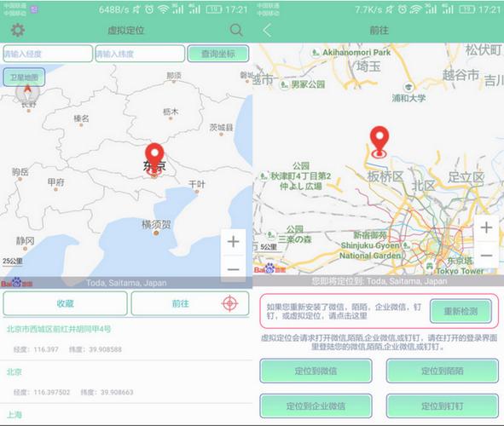Viewport: 504px width, 426px height.
Task: Tap the Wi-Fi status icon, left phone
Action: pos(164,9)
